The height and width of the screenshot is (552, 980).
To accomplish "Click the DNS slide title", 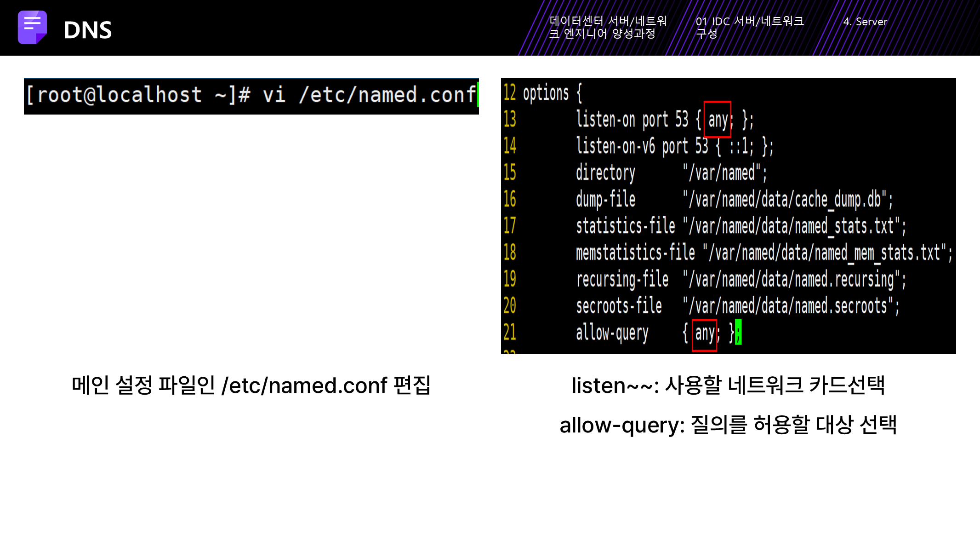I will point(87,30).
